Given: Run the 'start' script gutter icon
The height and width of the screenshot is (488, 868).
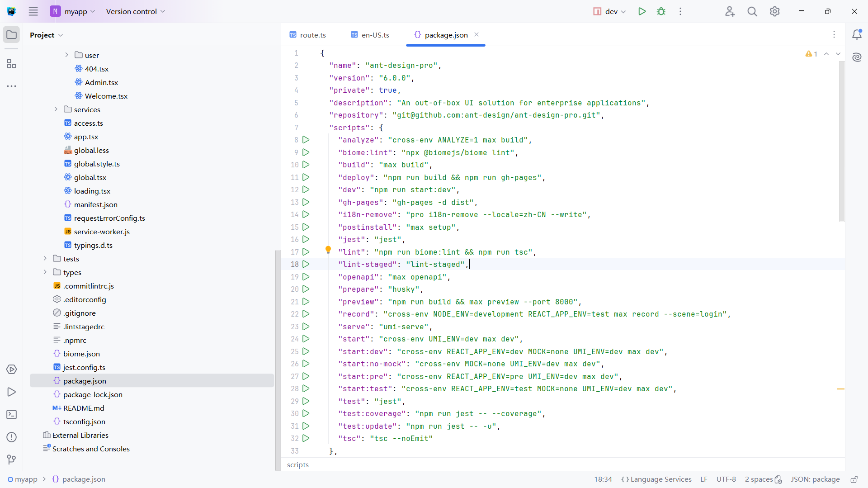Looking at the screenshot, I should (x=306, y=339).
